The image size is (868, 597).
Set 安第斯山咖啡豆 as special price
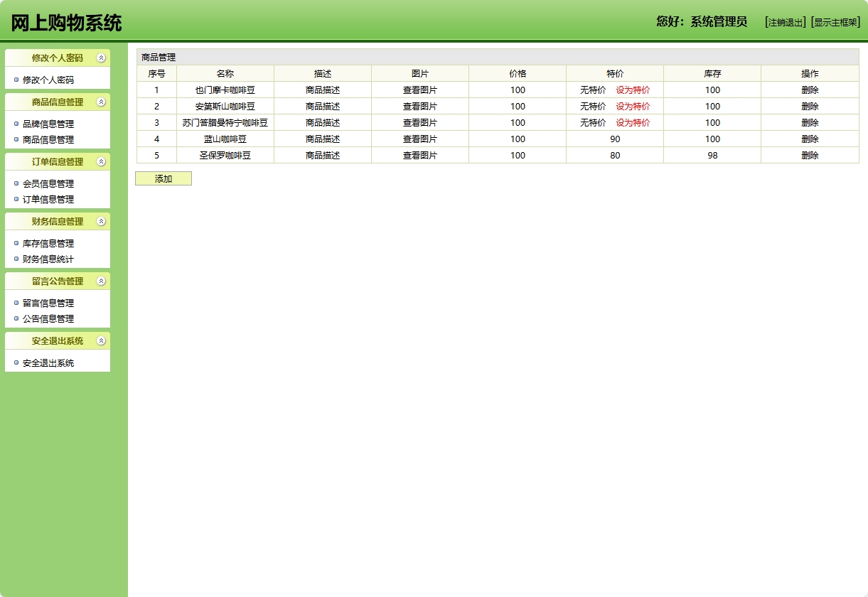click(633, 106)
